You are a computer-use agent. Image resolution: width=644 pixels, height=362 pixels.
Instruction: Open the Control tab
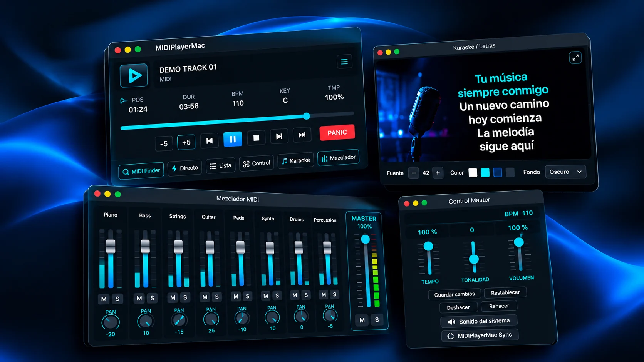257,163
